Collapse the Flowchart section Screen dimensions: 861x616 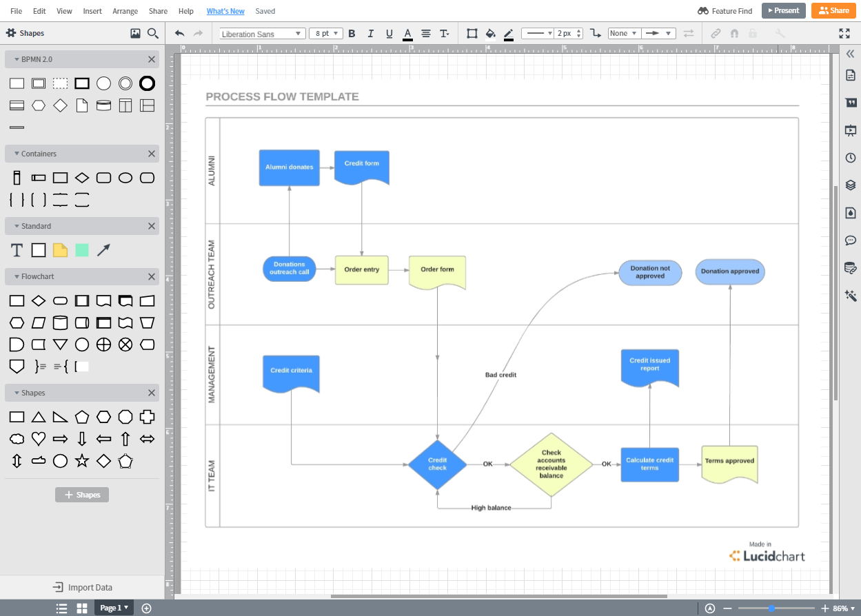[15, 276]
